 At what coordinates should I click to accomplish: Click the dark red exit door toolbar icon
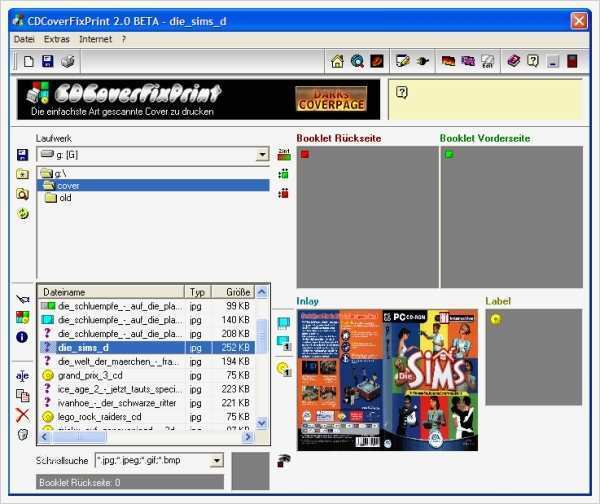pyautogui.click(x=572, y=61)
